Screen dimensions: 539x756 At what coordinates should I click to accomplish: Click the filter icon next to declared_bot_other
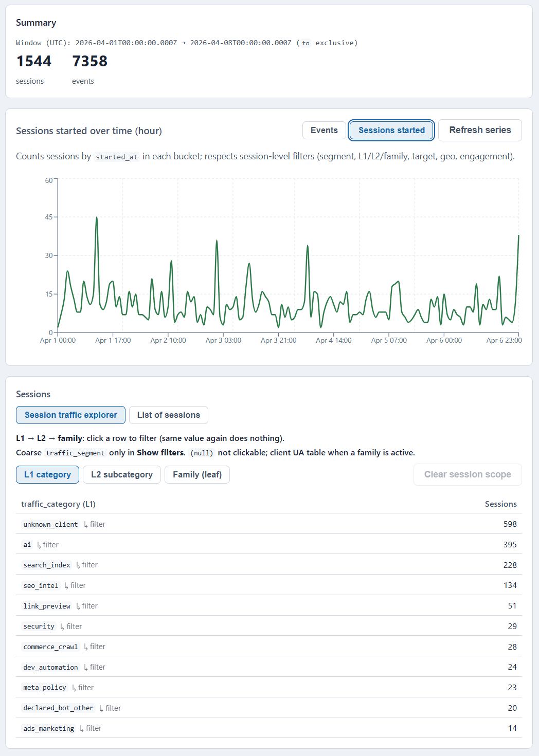tap(111, 708)
